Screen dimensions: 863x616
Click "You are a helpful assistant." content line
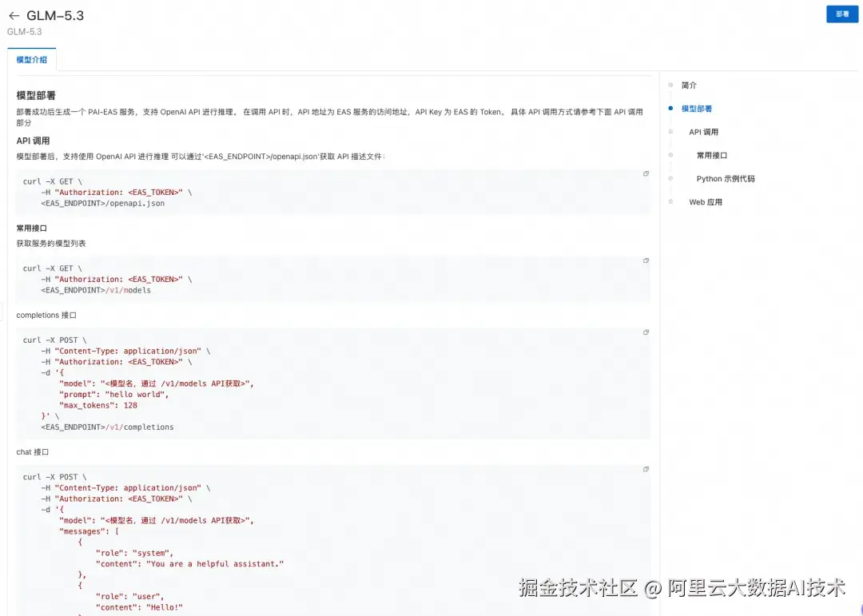[190, 564]
